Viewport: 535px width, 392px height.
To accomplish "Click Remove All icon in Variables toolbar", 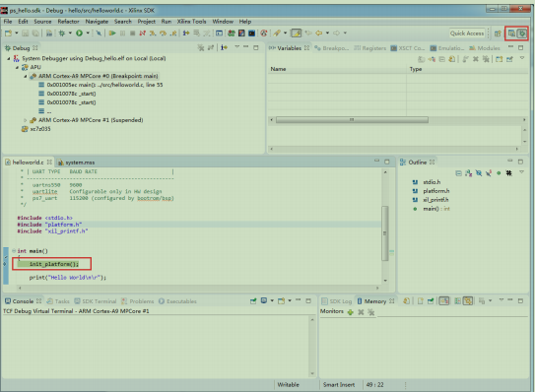I will 485,59.
